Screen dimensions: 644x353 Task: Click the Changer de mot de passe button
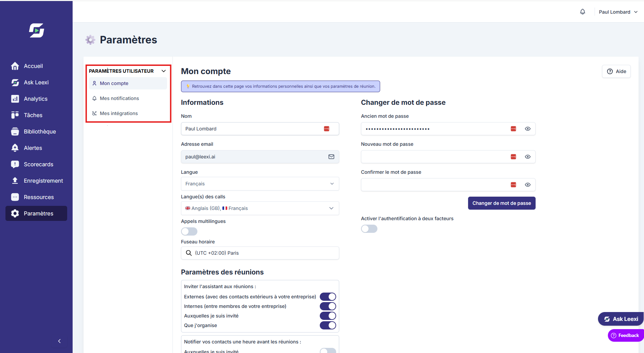click(x=502, y=203)
